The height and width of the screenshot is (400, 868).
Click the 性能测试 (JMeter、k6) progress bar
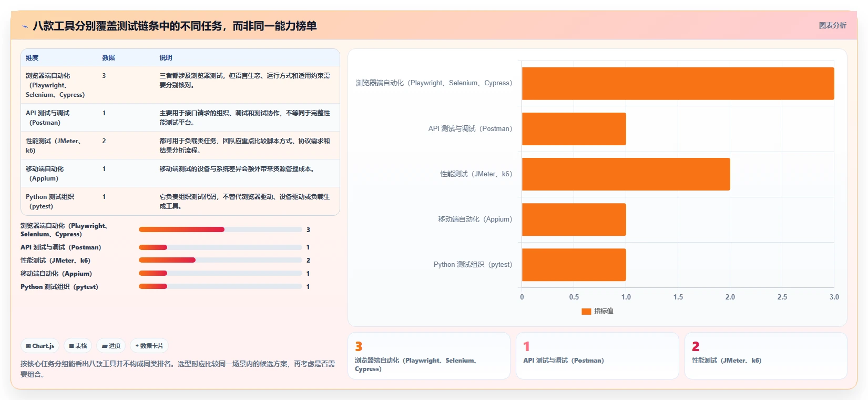(x=220, y=260)
